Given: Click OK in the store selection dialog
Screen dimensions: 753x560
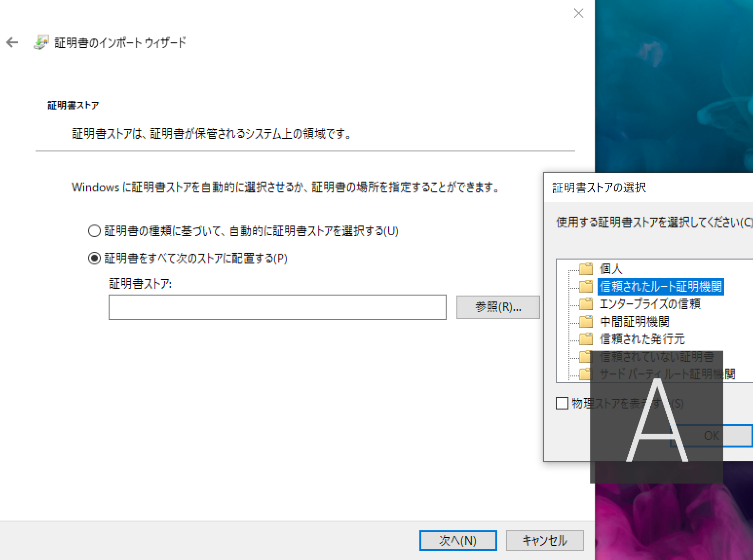Looking at the screenshot, I should point(712,435).
